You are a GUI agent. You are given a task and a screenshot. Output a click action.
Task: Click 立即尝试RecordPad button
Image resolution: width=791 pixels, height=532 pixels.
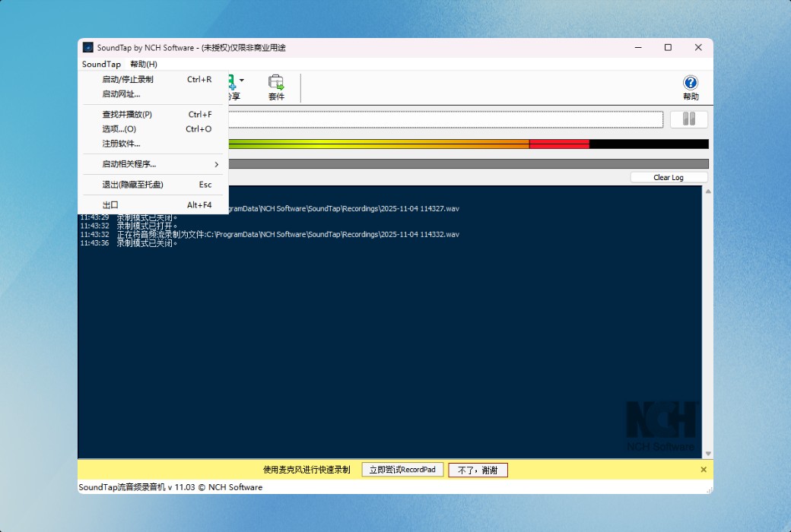(x=402, y=469)
